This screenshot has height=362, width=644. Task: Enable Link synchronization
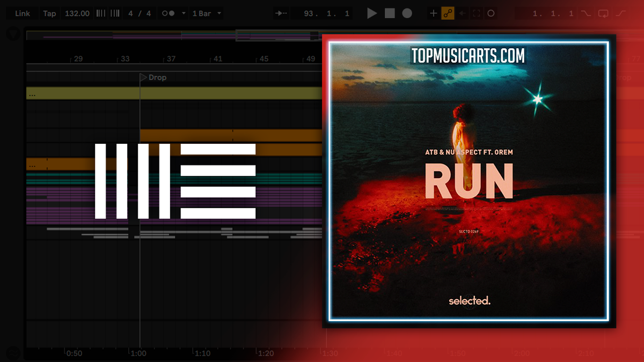coord(22,13)
